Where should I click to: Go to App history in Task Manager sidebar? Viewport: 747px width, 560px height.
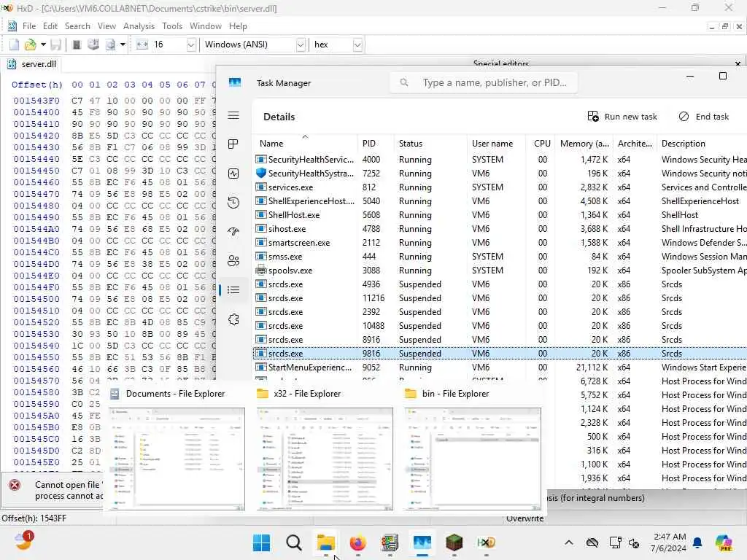point(233,203)
